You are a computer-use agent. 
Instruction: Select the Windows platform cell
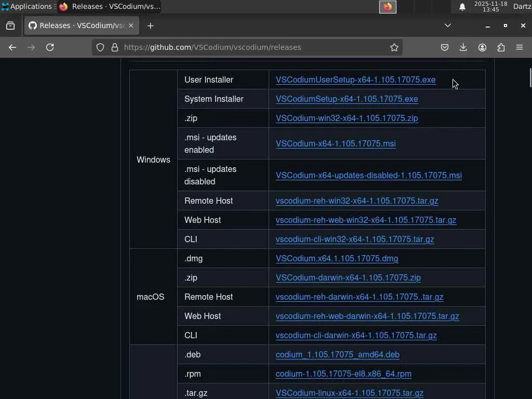tap(153, 160)
